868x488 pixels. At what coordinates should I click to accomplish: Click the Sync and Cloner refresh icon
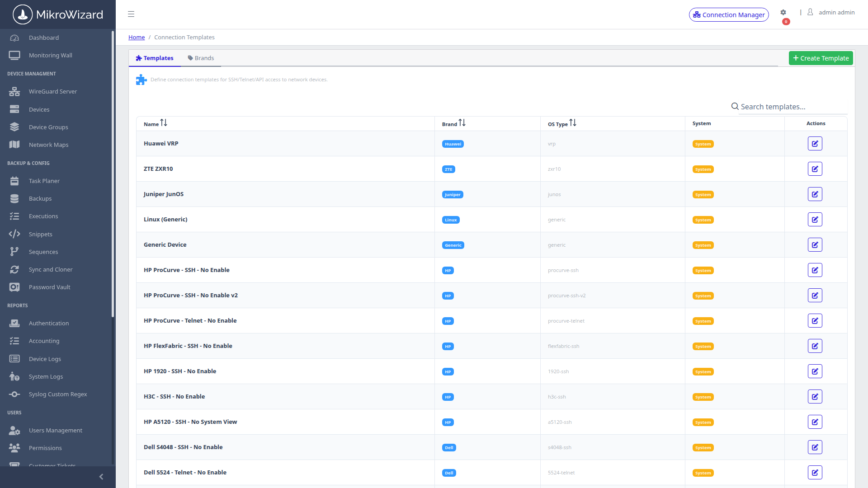click(x=14, y=269)
